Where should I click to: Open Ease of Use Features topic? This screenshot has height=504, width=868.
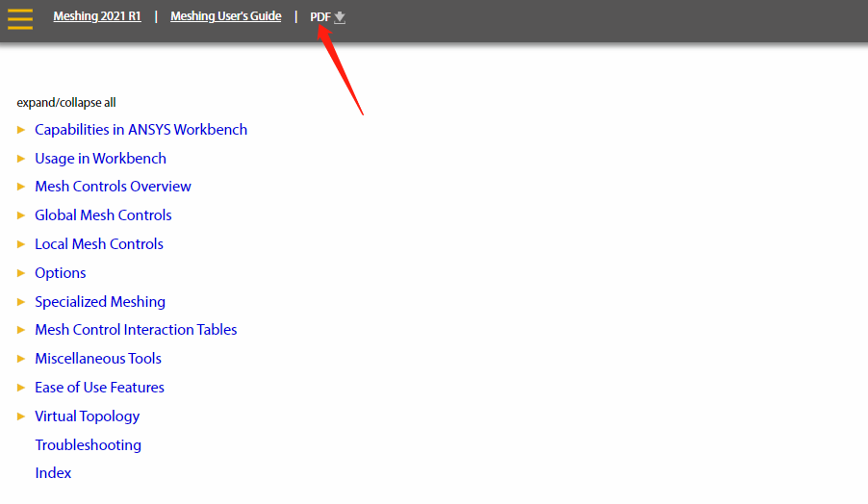click(x=99, y=388)
